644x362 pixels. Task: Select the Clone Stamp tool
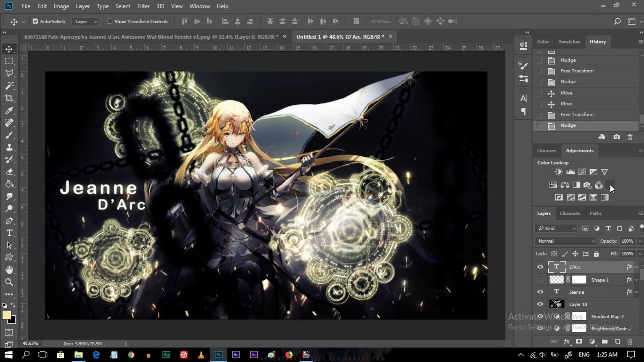[9, 147]
